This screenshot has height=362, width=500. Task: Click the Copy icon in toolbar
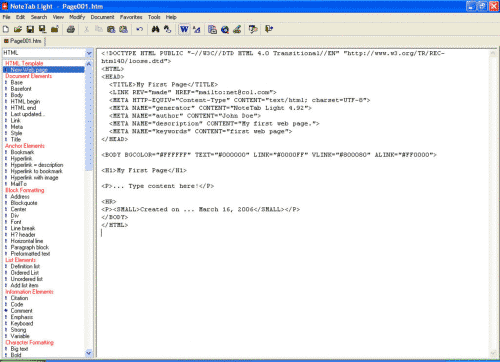[99, 29]
